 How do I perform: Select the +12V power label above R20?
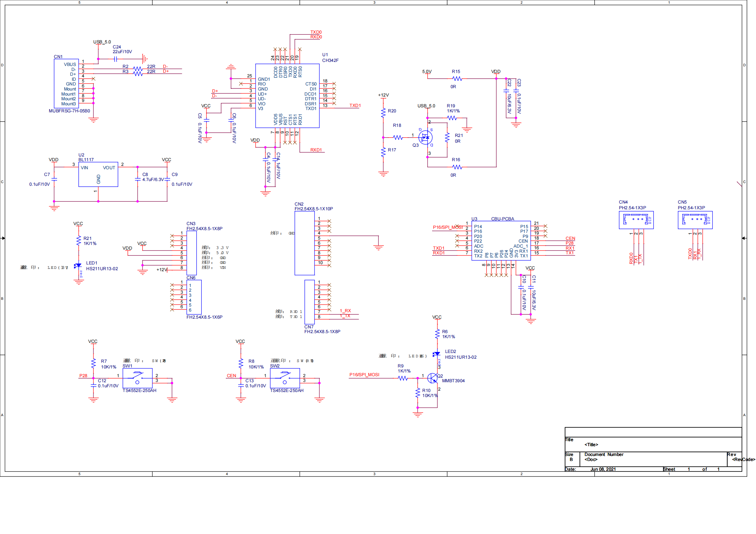(383, 95)
